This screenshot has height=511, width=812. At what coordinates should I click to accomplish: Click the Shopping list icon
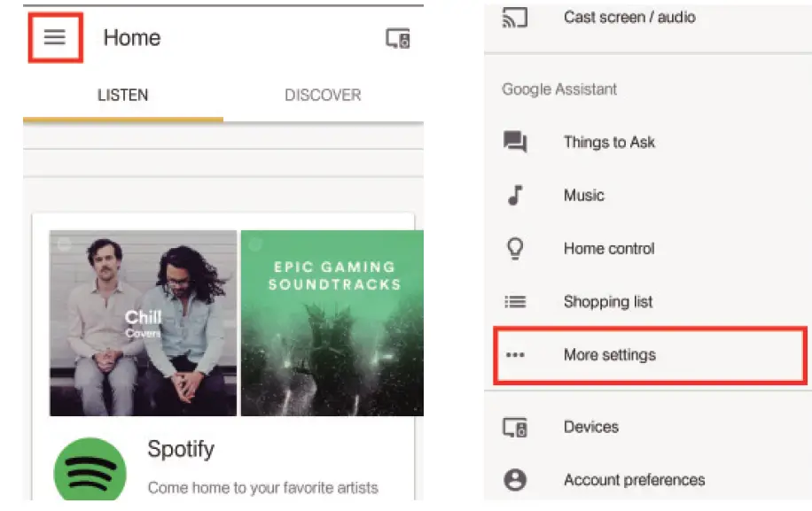click(x=515, y=302)
